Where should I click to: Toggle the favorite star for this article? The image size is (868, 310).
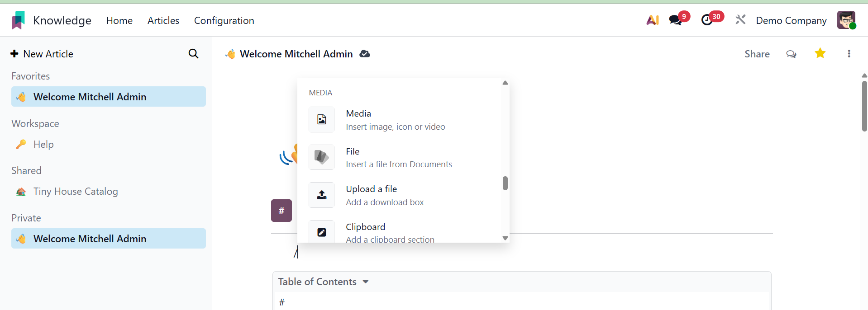(820, 53)
